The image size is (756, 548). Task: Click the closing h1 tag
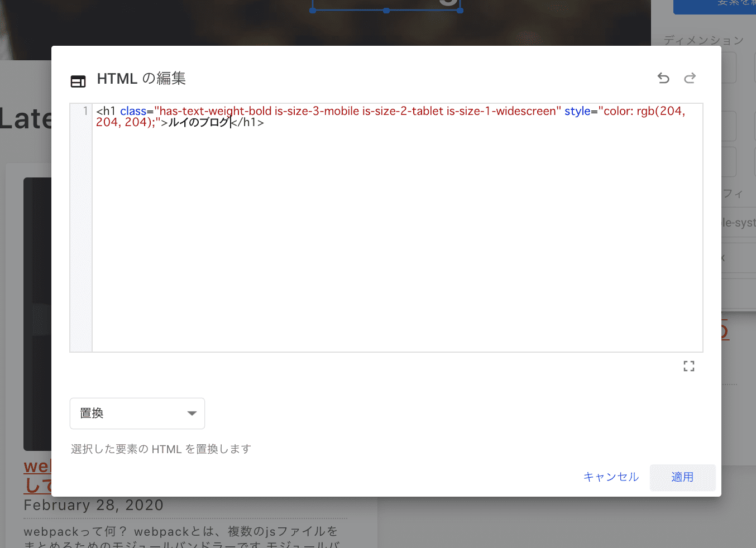pyautogui.click(x=247, y=122)
